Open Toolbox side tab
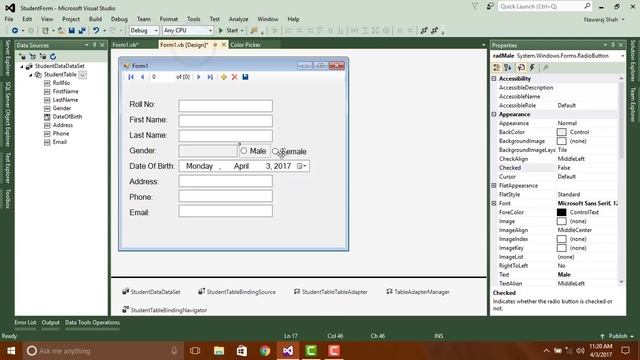 click(7, 199)
